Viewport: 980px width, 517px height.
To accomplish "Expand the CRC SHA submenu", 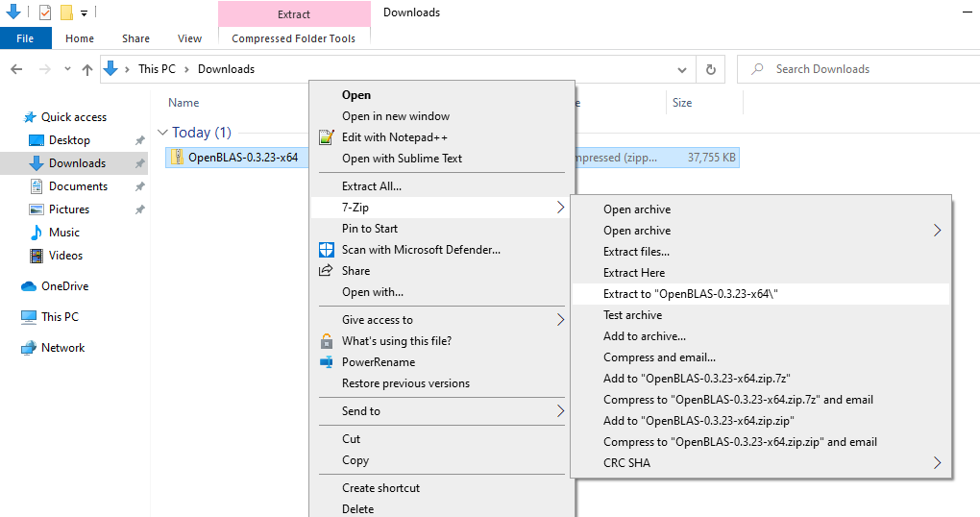I will pyautogui.click(x=938, y=463).
